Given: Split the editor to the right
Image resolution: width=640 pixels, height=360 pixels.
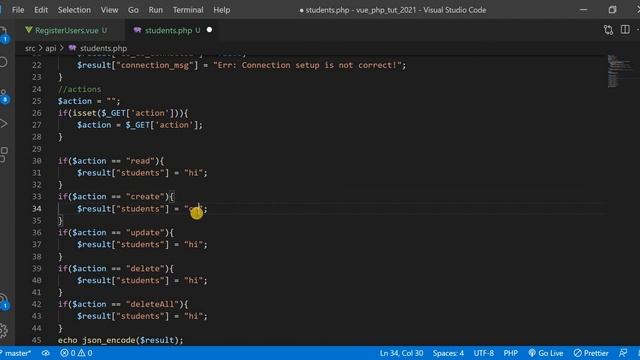Looking at the screenshot, I should pos(625,29).
